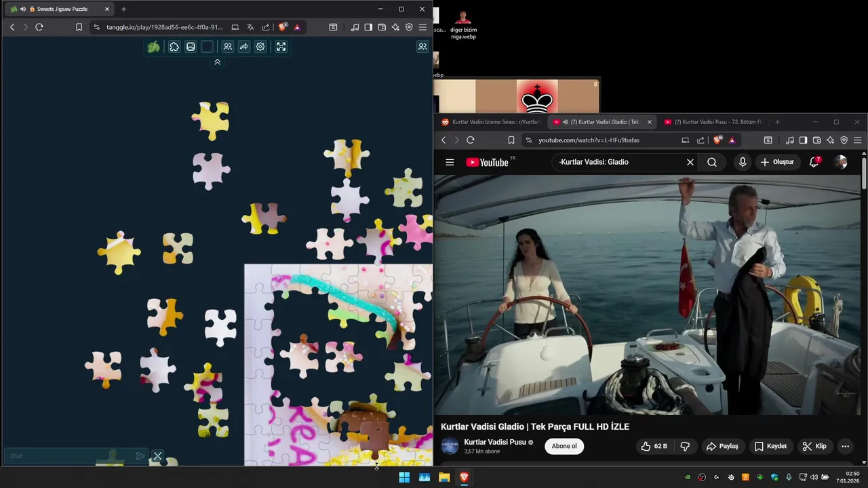Open the Brave main menu in YouTube window

click(857, 140)
